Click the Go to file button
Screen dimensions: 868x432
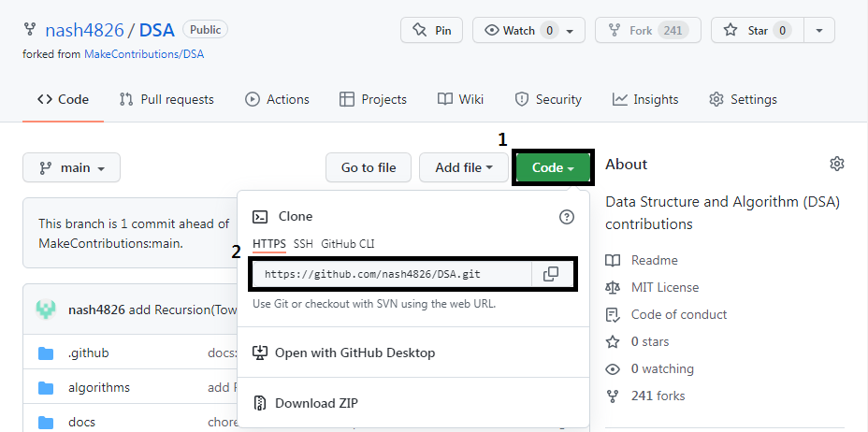[369, 167]
